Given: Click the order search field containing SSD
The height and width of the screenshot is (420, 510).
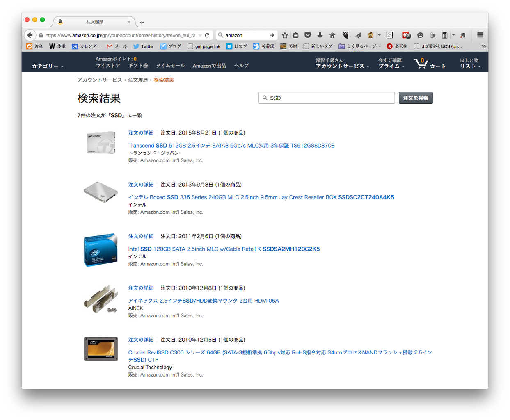Looking at the screenshot, I should [327, 98].
